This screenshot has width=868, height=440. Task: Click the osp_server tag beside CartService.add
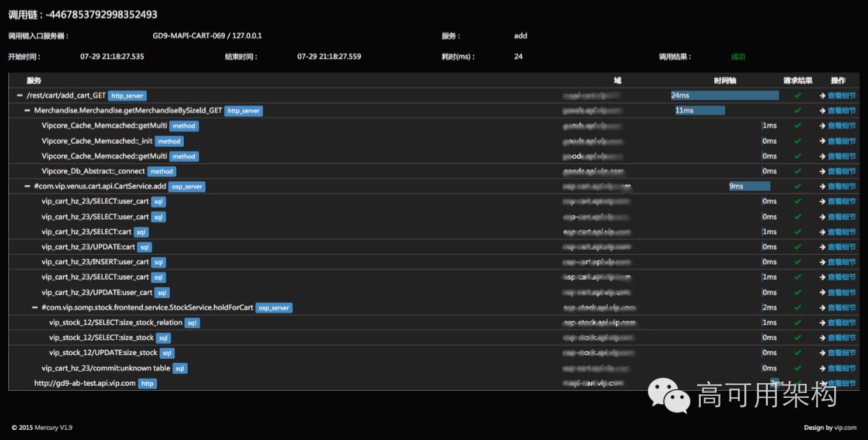187,187
